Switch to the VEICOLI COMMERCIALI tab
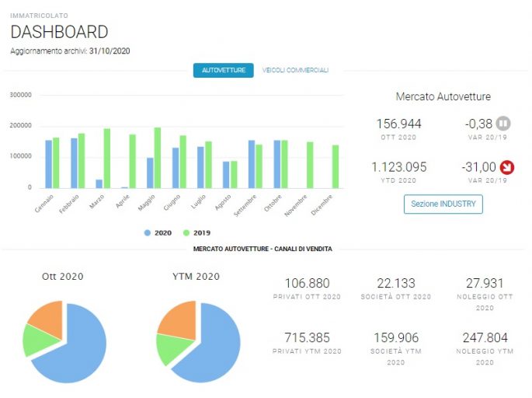Viewport: 532px width, 398px height. pos(296,70)
